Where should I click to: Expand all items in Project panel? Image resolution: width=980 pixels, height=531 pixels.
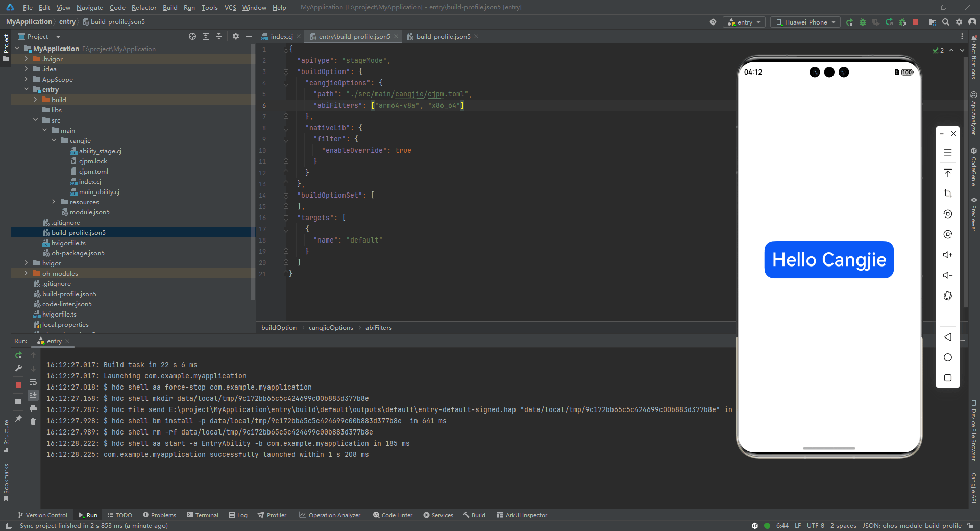pos(206,36)
